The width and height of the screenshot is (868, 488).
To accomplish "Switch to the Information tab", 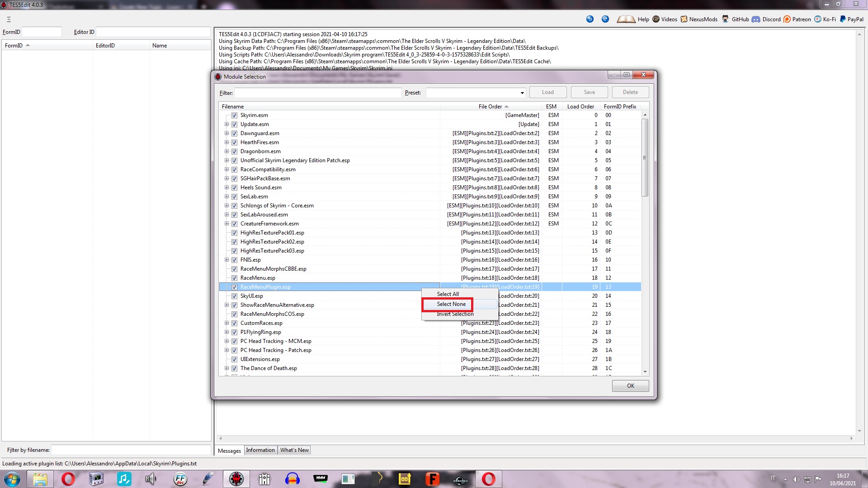I will tap(260, 450).
